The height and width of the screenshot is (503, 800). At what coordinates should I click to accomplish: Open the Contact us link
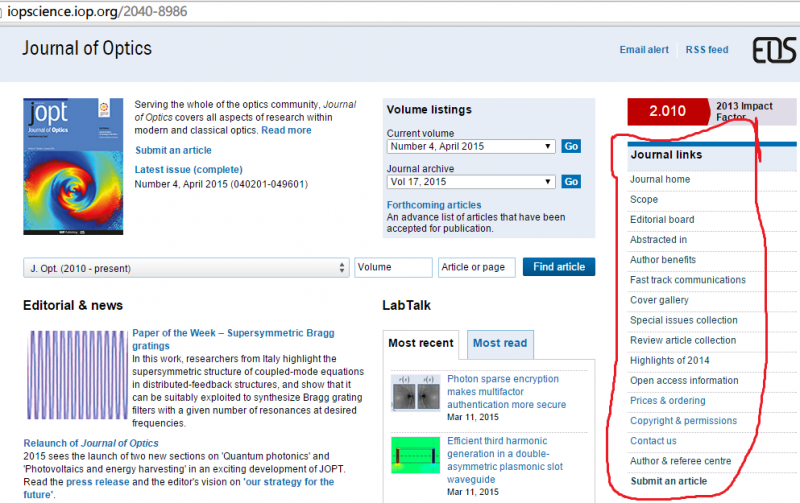tap(653, 441)
